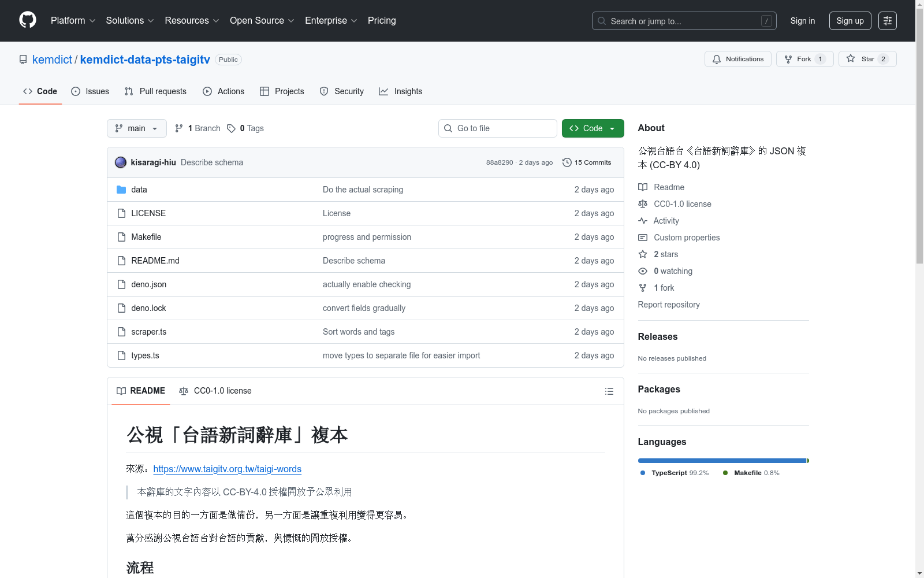The image size is (924, 578).
Task: Click the 88a8290 commit hash
Action: click(500, 162)
